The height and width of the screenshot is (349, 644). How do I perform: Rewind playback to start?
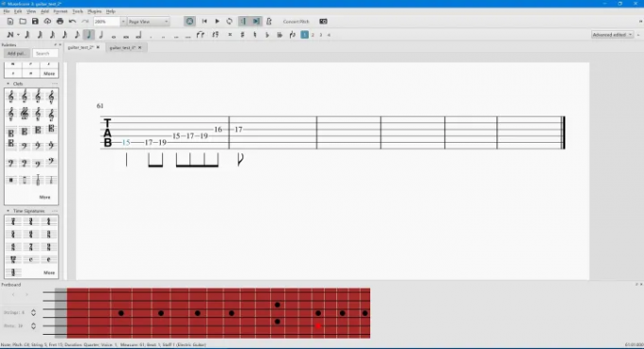(205, 22)
